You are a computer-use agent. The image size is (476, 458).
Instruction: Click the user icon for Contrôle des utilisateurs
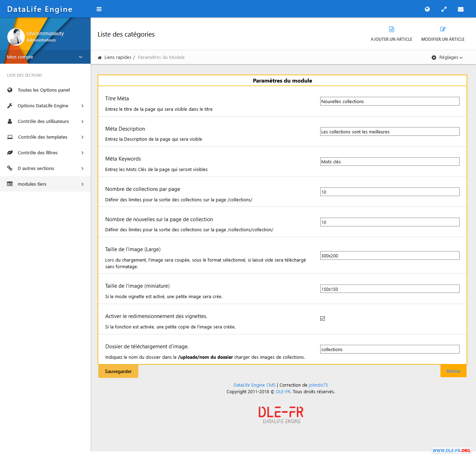pyautogui.click(x=10, y=121)
